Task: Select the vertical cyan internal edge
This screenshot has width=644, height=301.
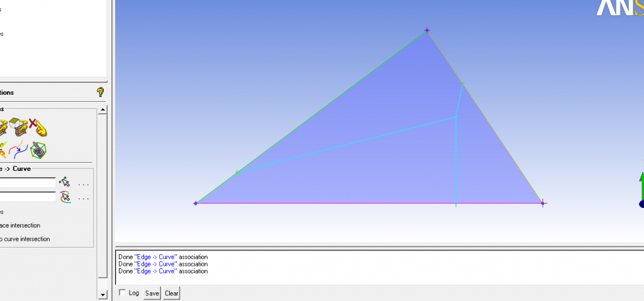Action: click(456, 160)
